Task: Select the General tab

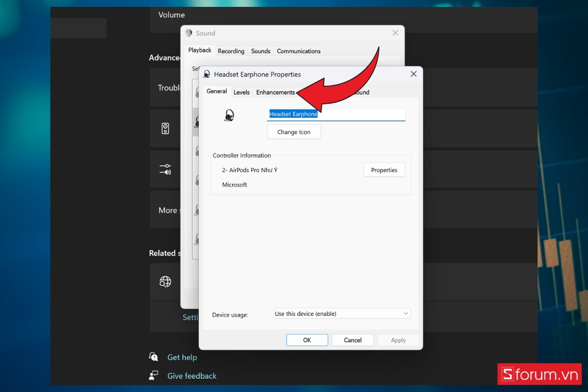Action: [216, 91]
